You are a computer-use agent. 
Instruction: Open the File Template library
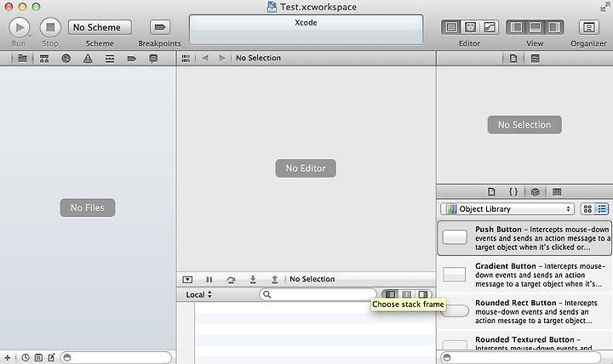[491, 191]
